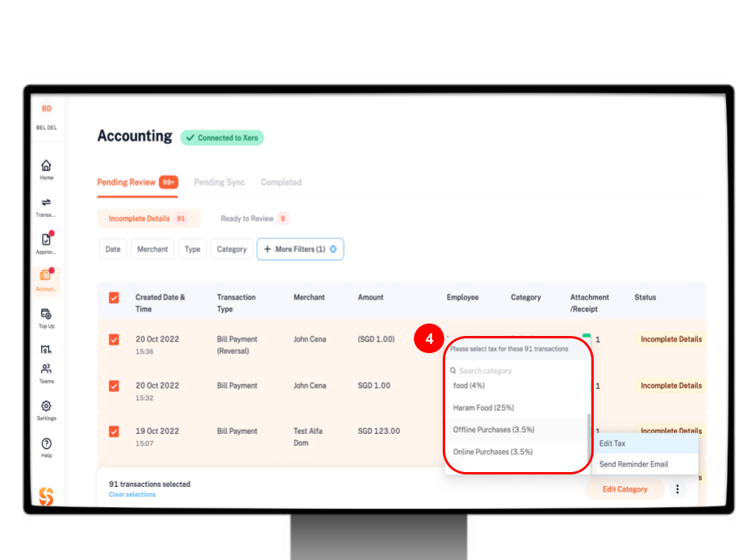Click the Connected to Xero badge

[222, 138]
